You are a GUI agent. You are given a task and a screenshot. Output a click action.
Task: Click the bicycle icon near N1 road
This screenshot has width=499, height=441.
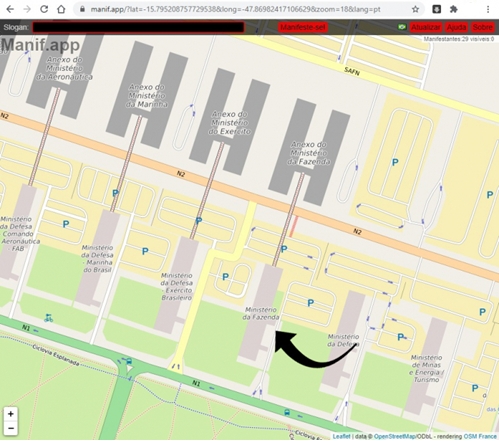48,318
